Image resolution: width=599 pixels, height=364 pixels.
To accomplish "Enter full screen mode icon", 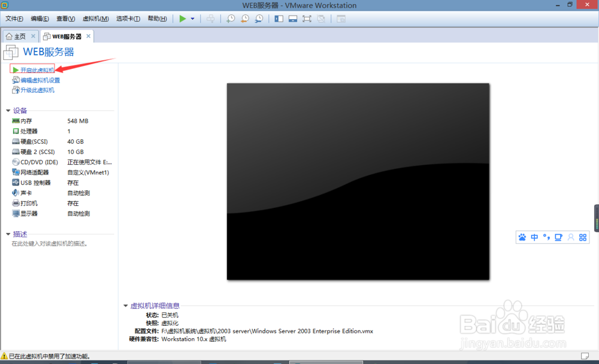I will 307,19.
